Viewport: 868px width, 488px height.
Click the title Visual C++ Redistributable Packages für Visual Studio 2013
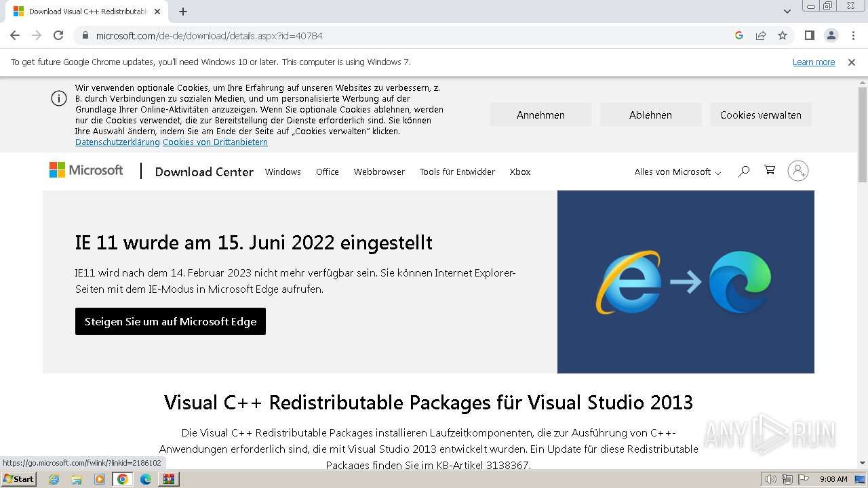pyautogui.click(x=429, y=403)
